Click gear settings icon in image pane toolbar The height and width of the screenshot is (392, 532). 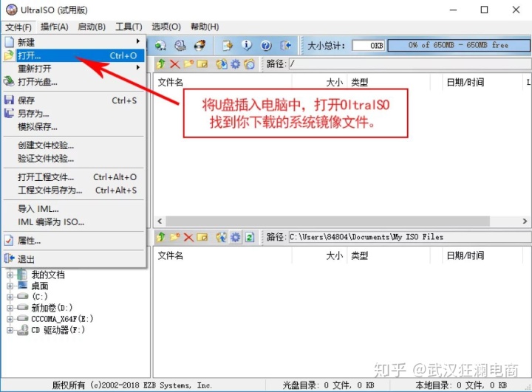coord(236,63)
